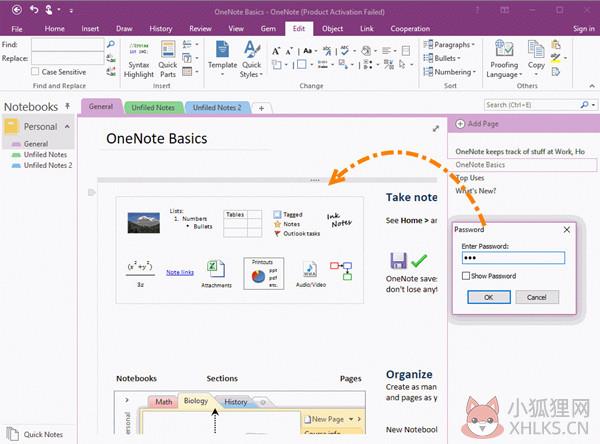Click the ABC spell check icon
600x444 pixels.
click(x=345, y=50)
